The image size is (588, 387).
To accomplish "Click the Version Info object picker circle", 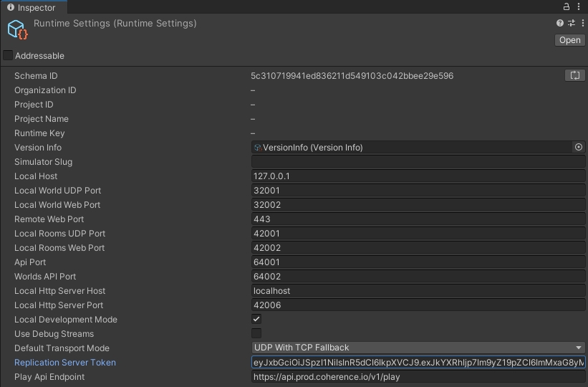I will tap(579, 148).
